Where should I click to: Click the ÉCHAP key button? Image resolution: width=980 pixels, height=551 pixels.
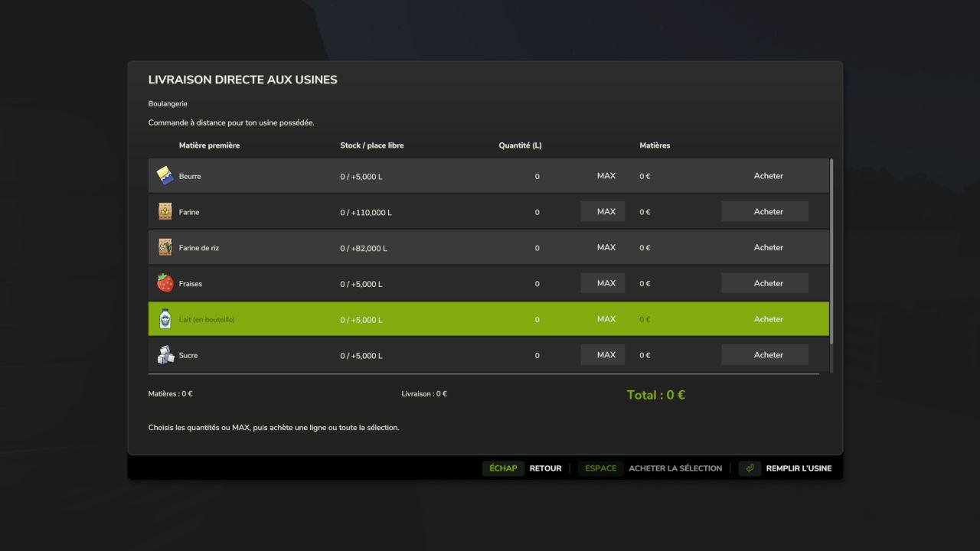(503, 468)
